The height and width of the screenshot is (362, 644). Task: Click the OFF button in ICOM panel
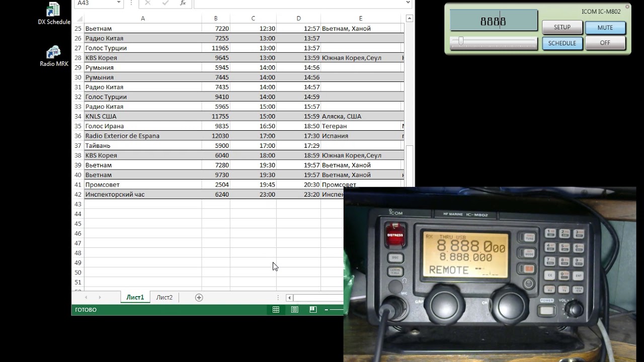tap(605, 43)
